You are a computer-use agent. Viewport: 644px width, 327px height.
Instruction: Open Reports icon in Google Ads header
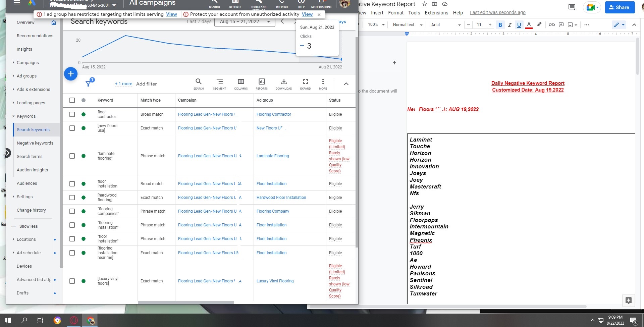[x=235, y=2]
